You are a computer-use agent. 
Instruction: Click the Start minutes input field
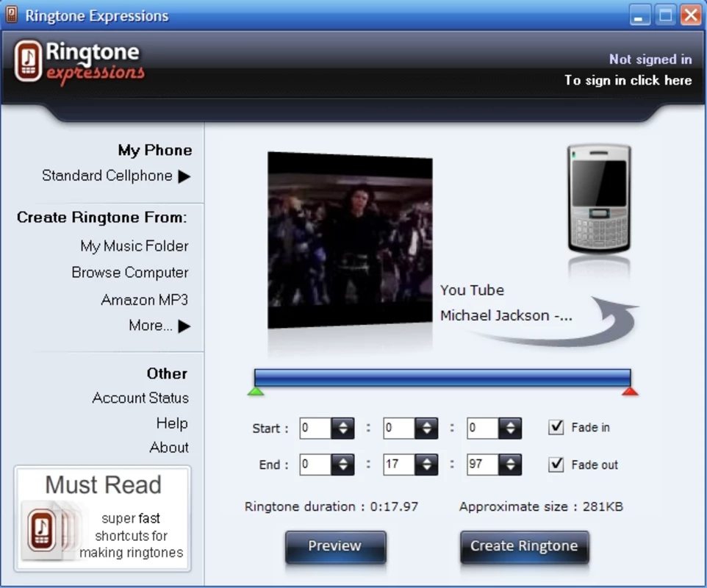(x=315, y=428)
